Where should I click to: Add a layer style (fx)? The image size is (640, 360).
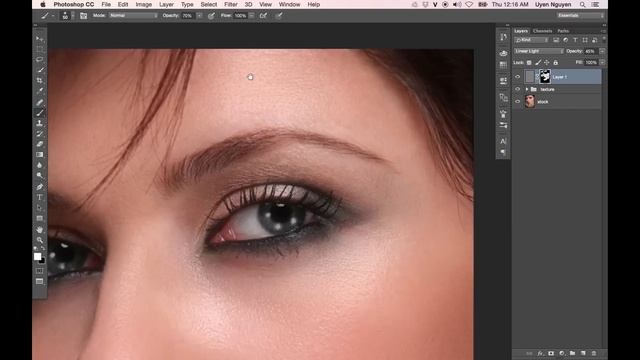click(540, 353)
